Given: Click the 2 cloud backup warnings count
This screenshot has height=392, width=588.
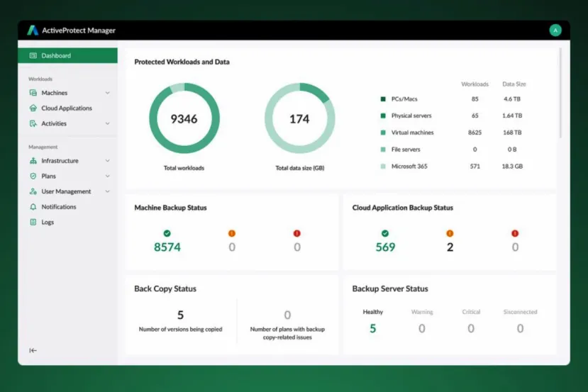Looking at the screenshot, I should 450,247.
